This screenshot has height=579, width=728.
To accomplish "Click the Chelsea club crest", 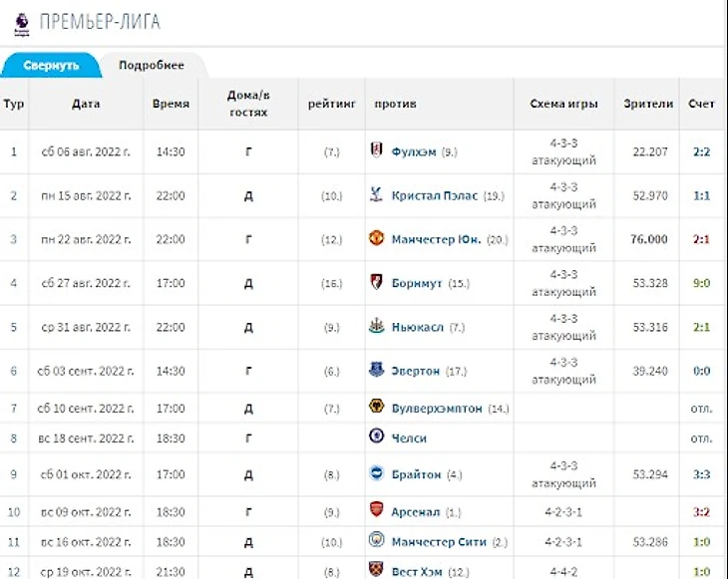I will (375, 437).
